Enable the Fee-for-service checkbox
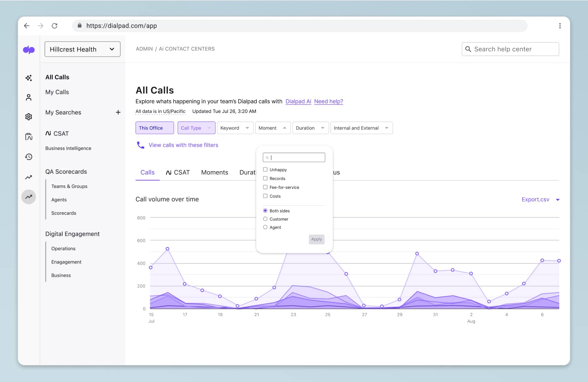 coord(265,187)
